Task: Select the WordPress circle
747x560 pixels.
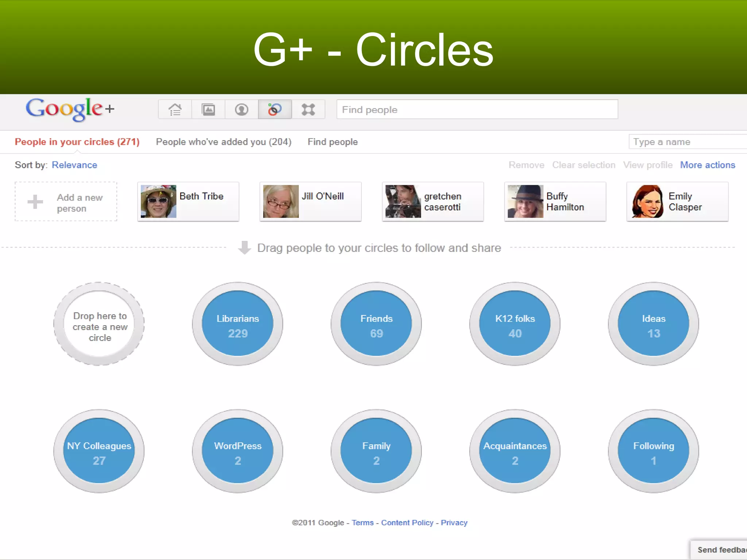Action: pos(238,451)
